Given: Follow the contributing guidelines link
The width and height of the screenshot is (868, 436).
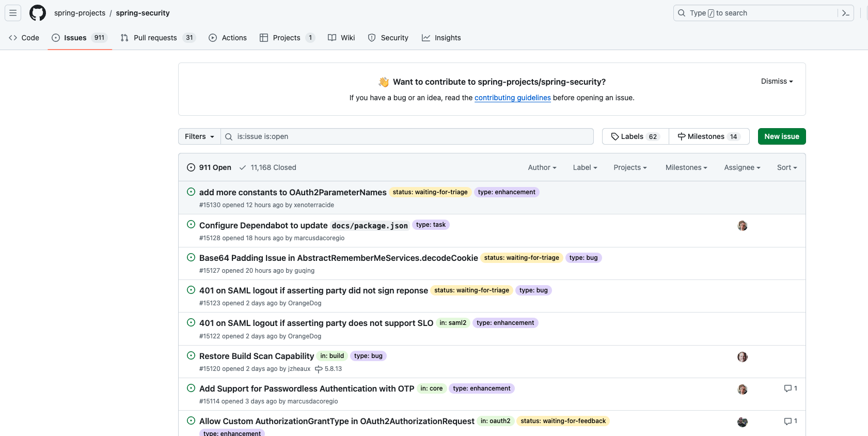Looking at the screenshot, I should [x=513, y=98].
